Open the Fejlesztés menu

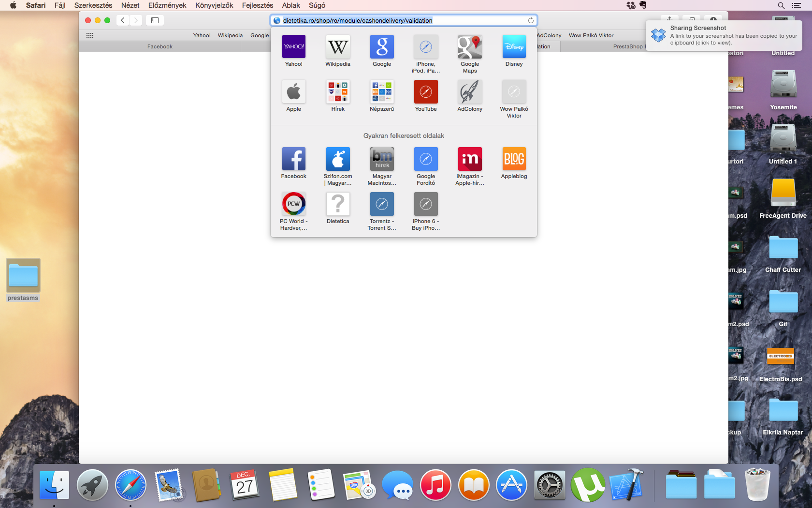coord(258,5)
